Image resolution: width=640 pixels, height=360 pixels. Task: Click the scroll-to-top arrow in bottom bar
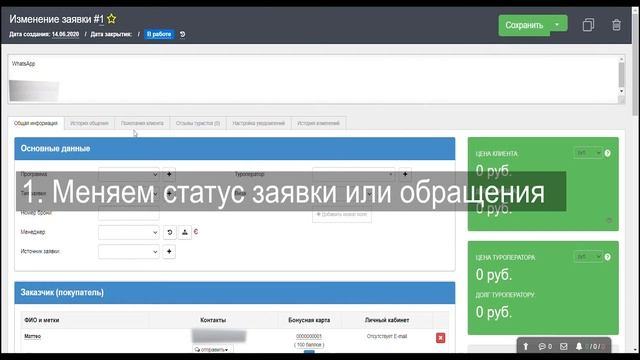526,347
